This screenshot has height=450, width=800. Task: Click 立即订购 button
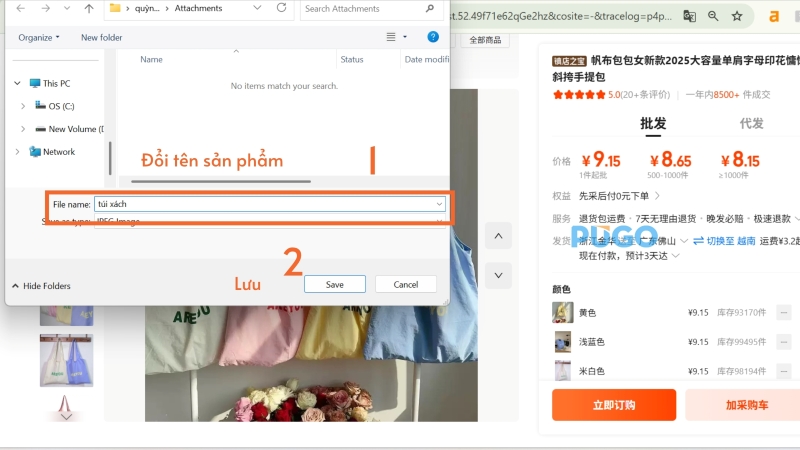(614, 405)
